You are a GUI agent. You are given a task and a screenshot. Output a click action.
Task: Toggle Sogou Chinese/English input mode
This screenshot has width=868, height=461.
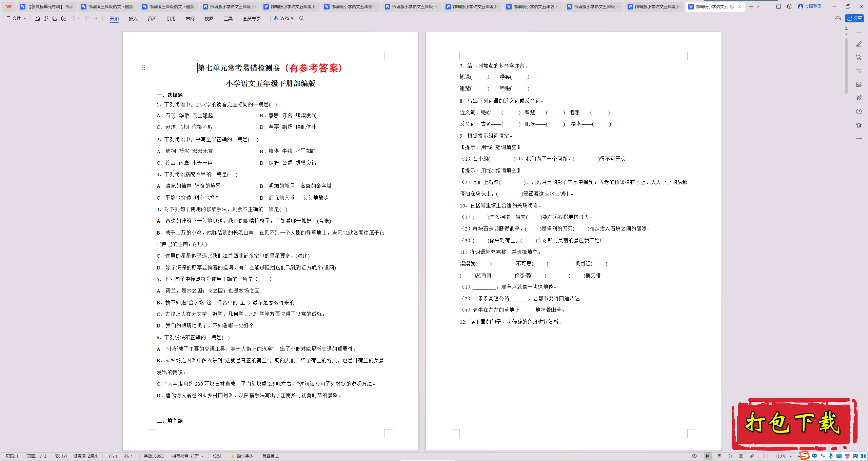pos(814,456)
